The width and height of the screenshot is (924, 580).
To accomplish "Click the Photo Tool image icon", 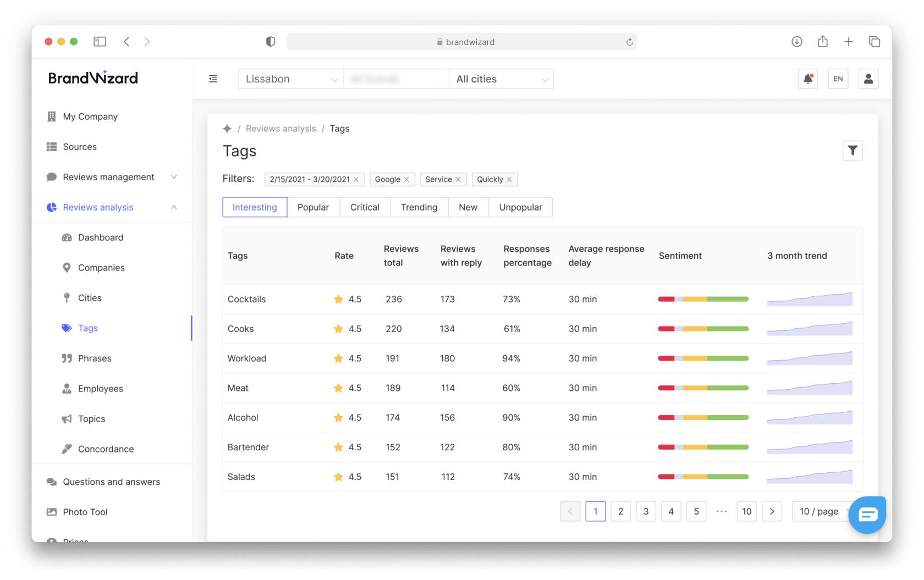I will (x=52, y=512).
